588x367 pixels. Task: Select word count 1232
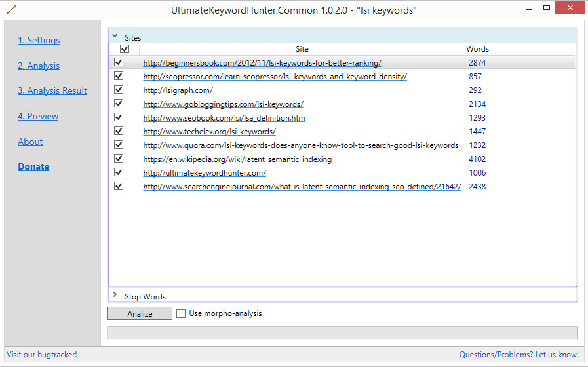[477, 145]
